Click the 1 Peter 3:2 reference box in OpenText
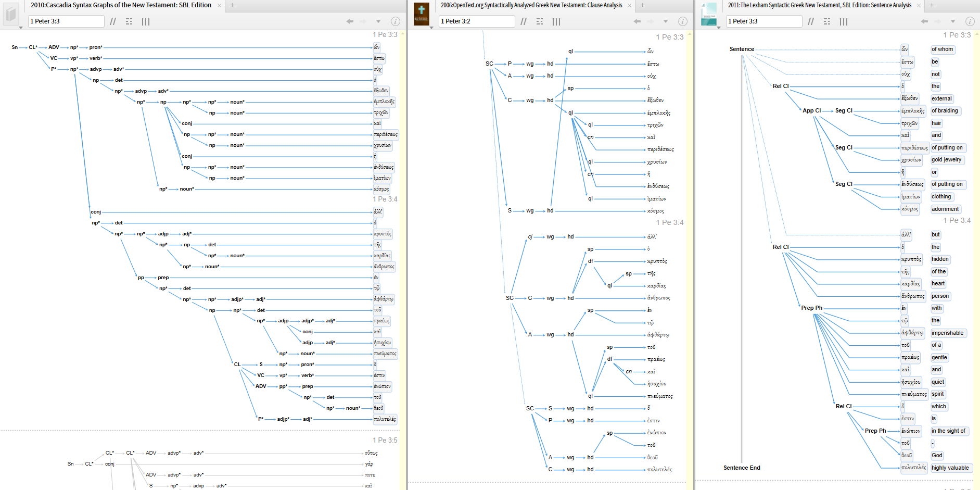This screenshot has height=490, width=980. point(477,21)
